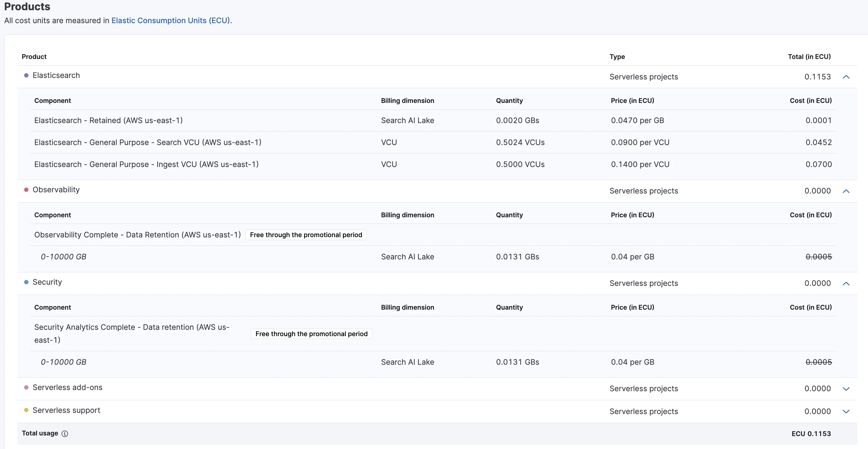868x449 pixels.
Task: Click the 0.0001 cost value
Action: [818, 120]
